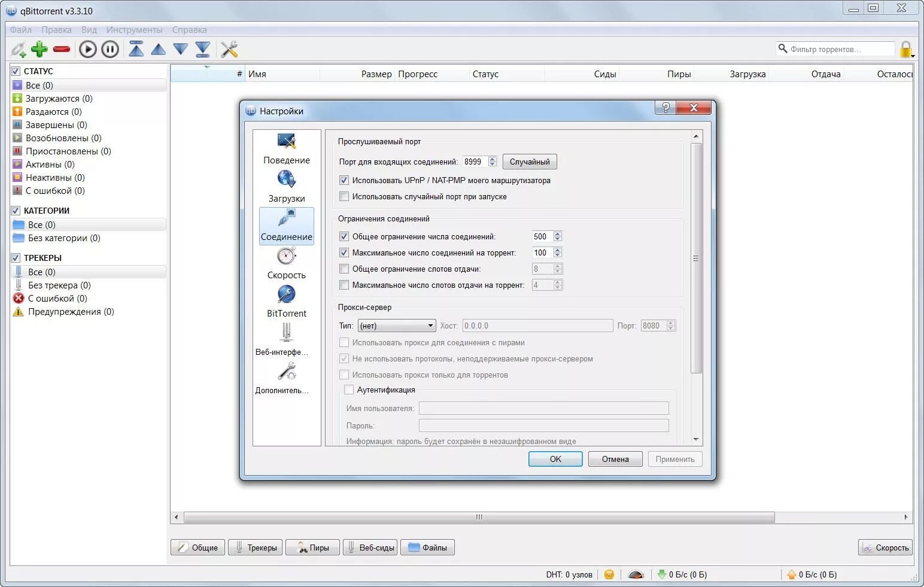
Task: Select the Поведение settings section
Action: tap(287, 149)
